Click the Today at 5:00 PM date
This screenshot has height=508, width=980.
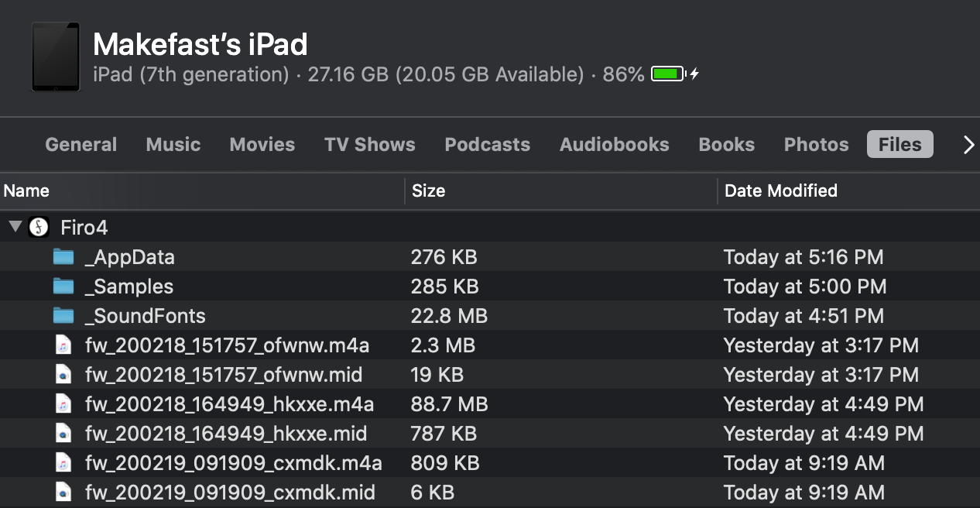tap(805, 287)
